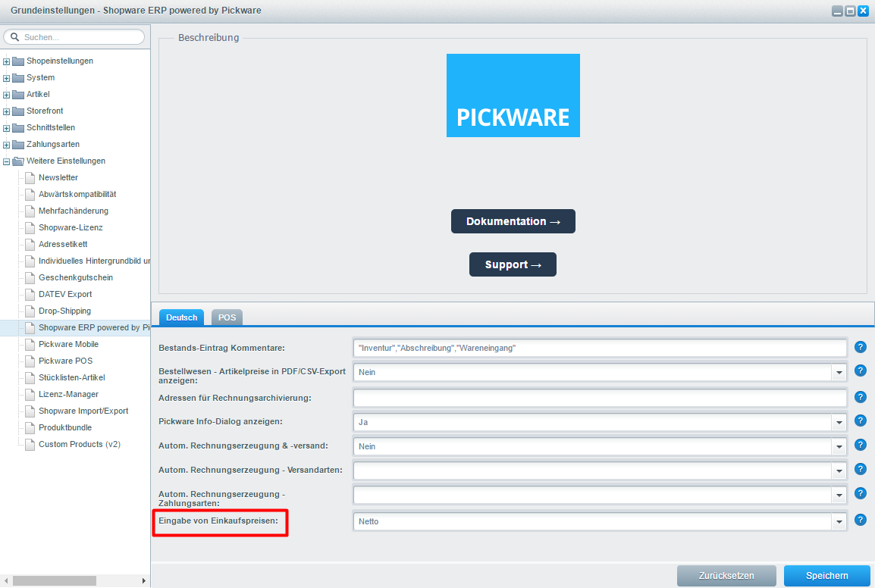Click the sidebar horizontal scrollbar thumb
Image resolution: width=875 pixels, height=588 pixels.
(x=55, y=580)
